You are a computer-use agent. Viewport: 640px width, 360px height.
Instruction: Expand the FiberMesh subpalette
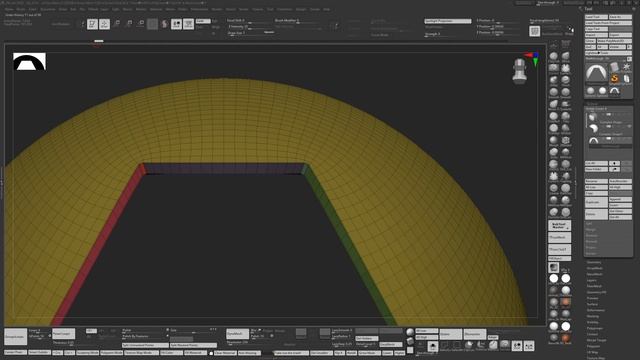(x=594, y=286)
